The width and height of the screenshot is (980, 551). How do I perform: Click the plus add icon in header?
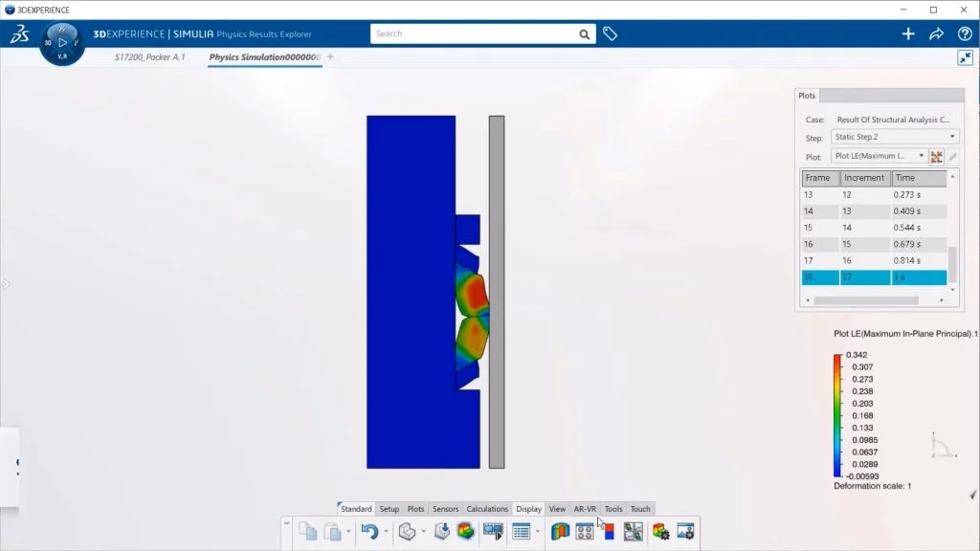click(908, 33)
